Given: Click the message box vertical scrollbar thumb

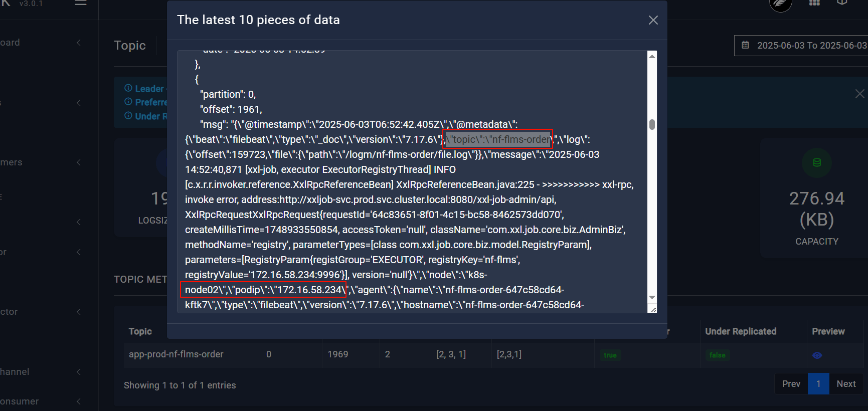Looking at the screenshot, I should [x=652, y=124].
